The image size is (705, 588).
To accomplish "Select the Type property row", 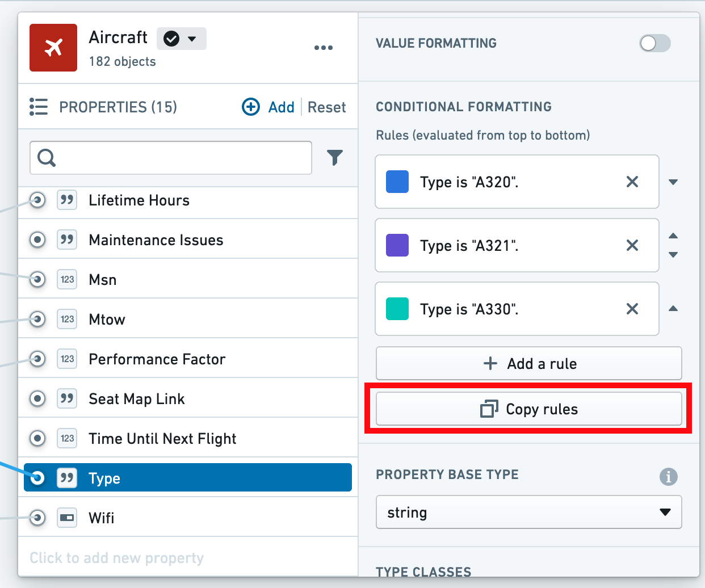I will [x=188, y=477].
